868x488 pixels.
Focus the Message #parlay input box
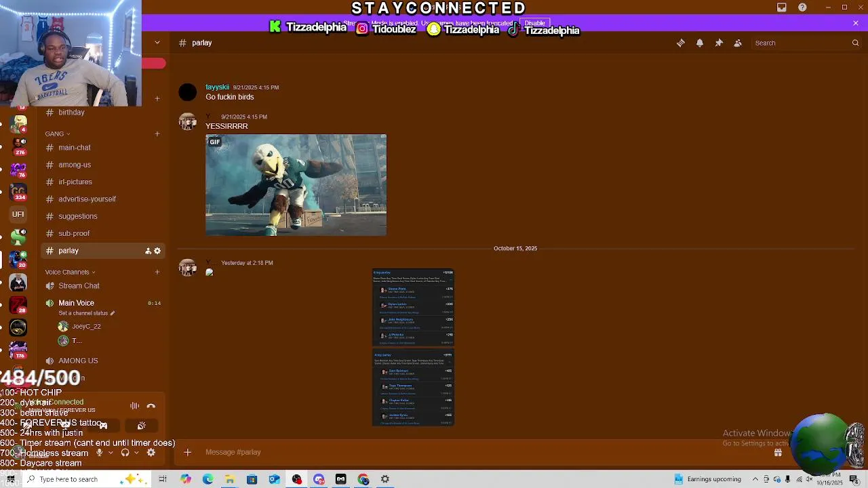click(x=475, y=452)
